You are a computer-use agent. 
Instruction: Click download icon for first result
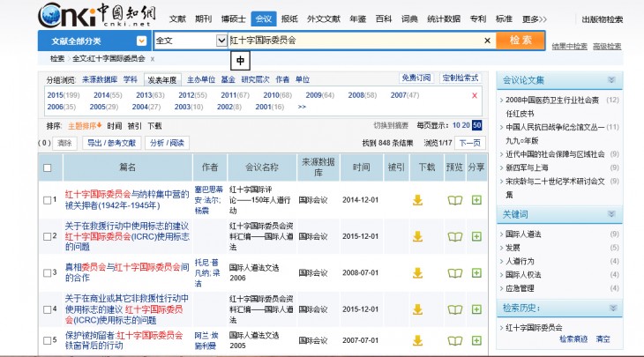[418, 200]
